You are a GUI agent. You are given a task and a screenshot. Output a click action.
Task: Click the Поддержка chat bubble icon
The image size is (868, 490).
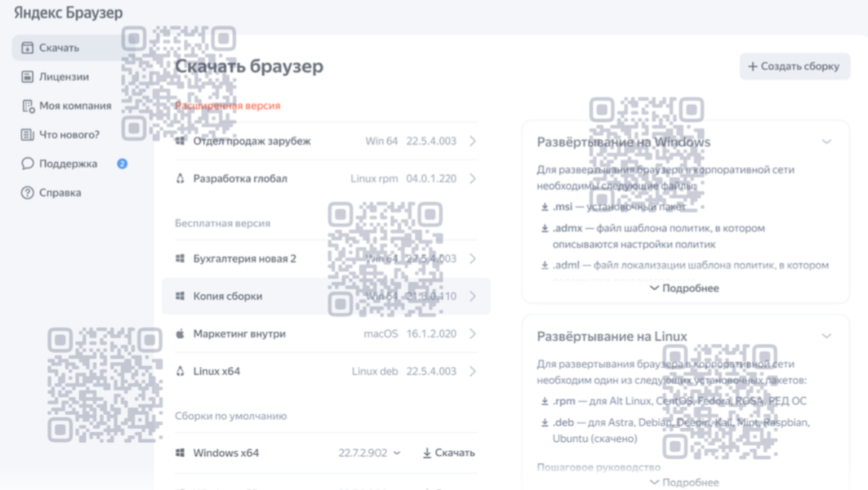(x=27, y=163)
